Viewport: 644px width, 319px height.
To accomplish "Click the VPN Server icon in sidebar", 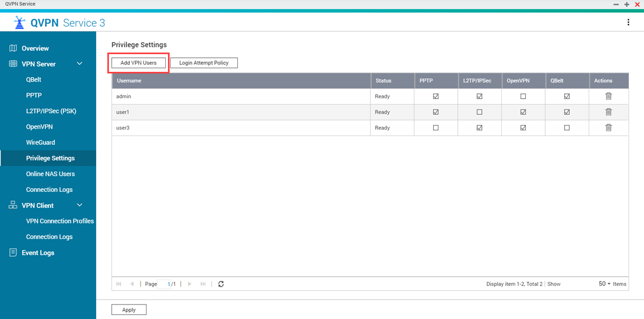I will tap(13, 64).
